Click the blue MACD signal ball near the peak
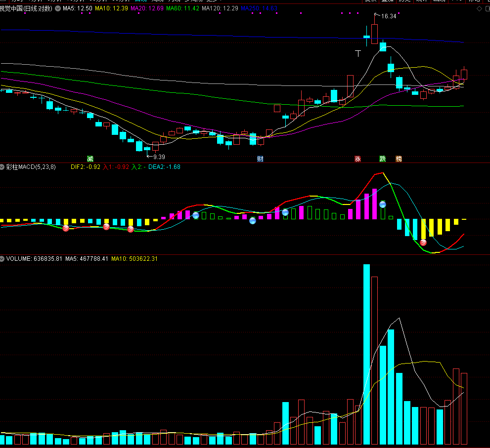 pos(383,205)
